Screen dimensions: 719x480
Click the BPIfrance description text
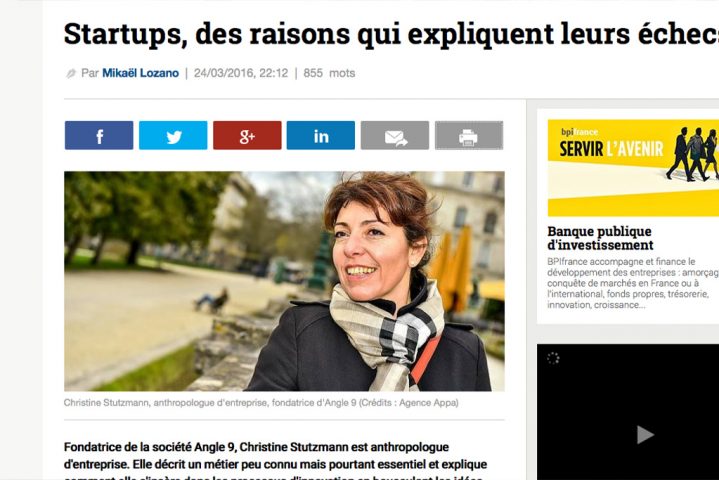point(633,283)
